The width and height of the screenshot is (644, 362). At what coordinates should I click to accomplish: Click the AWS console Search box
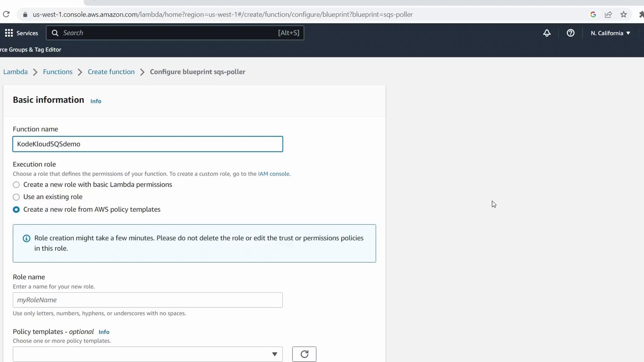click(174, 33)
